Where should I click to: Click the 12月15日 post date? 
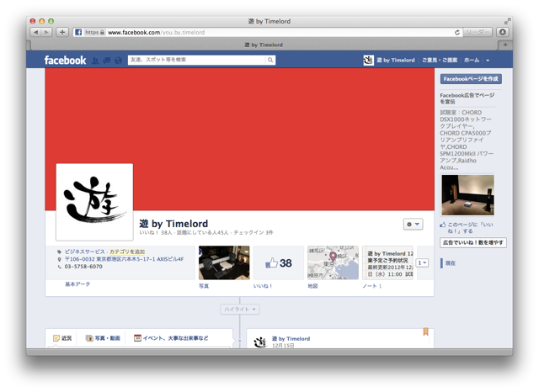pyautogui.click(x=283, y=346)
